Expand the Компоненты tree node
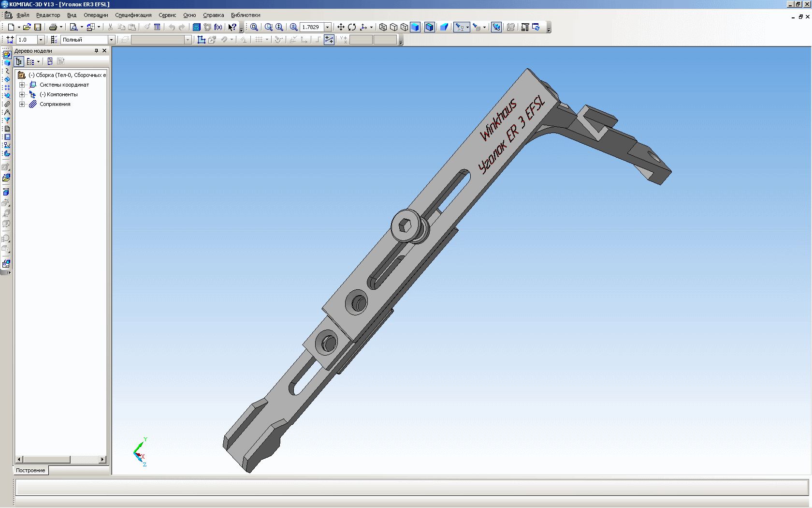The width and height of the screenshot is (812, 508). tap(22, 94)
